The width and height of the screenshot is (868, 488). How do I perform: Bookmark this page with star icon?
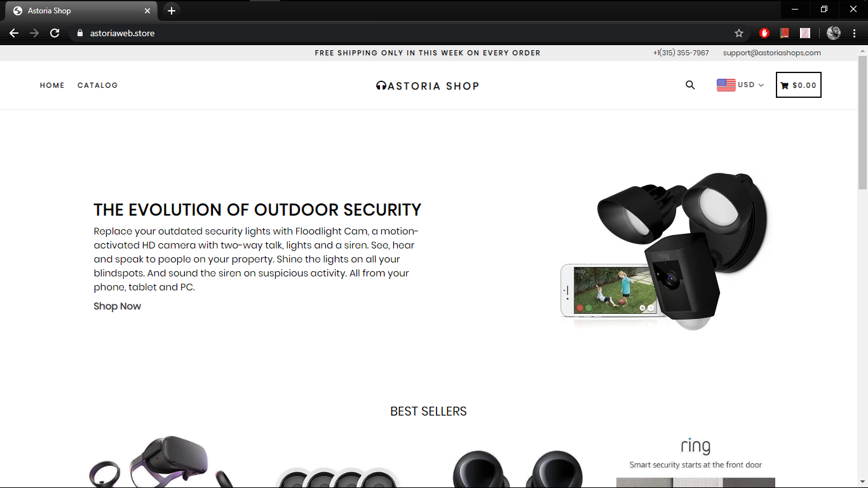(738, 33)
